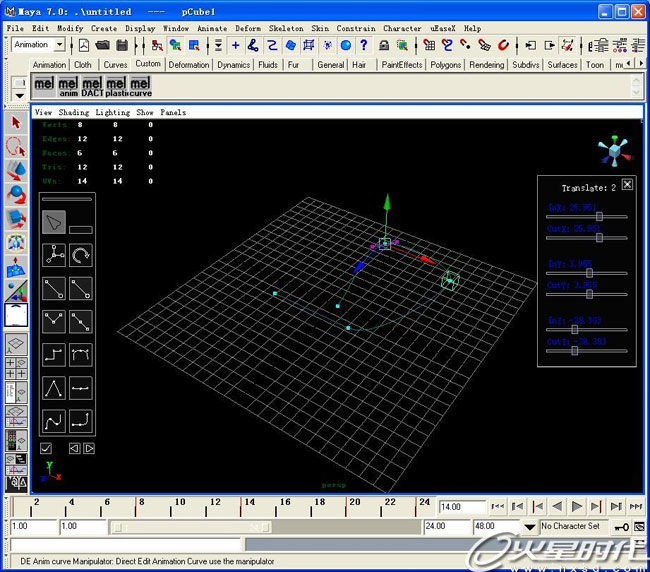Click the spline S-curve tangent icon
The width and height of the screenshot is (650, 572).
[54, 421]
